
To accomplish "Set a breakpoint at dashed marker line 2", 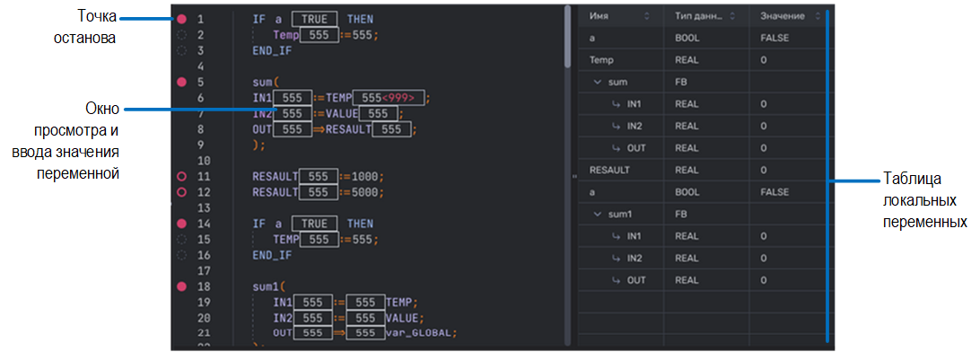I will coord(182,35).
